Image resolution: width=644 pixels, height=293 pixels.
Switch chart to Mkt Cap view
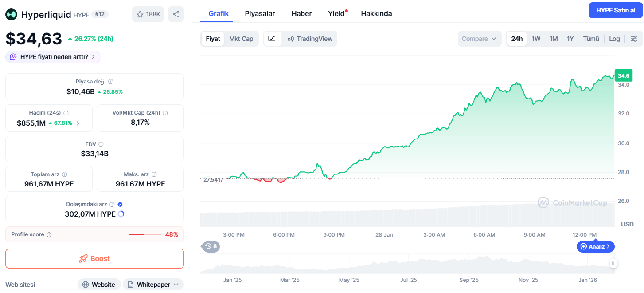pos(241,39)
